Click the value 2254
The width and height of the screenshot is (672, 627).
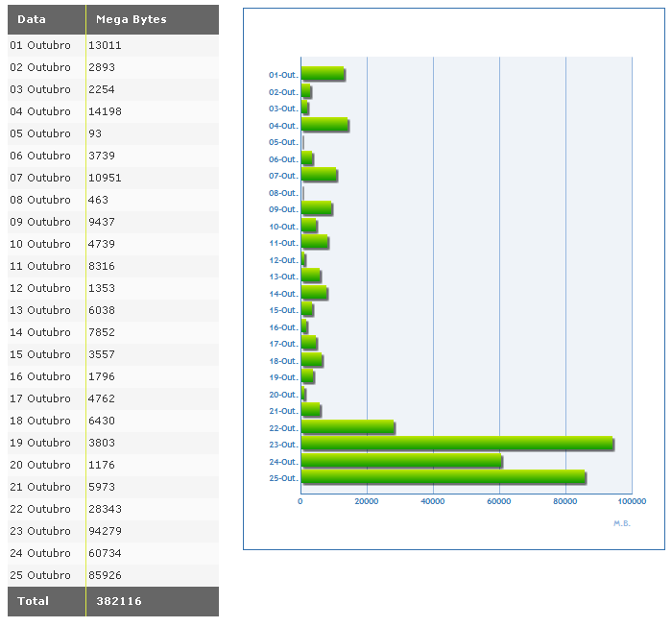(102, 89)
